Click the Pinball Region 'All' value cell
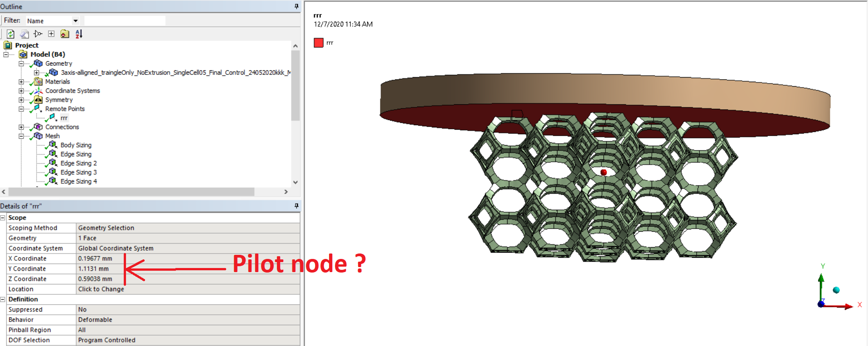868x346 pixels. (188, 330)
